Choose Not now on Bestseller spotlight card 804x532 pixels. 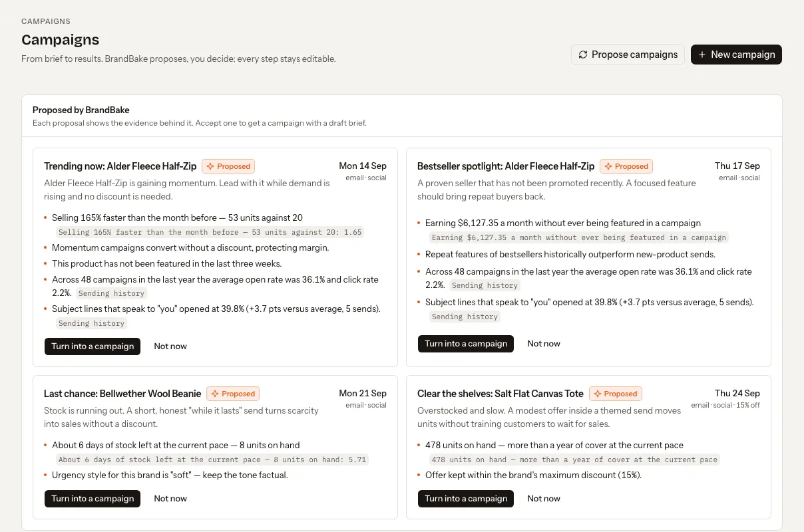click(x=544, y=344)
